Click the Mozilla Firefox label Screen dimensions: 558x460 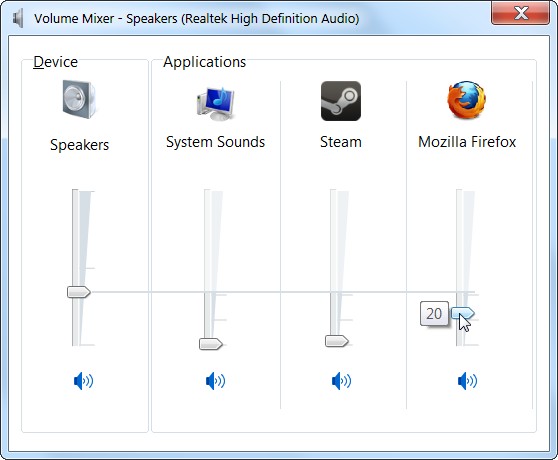[x=467, y=142]
